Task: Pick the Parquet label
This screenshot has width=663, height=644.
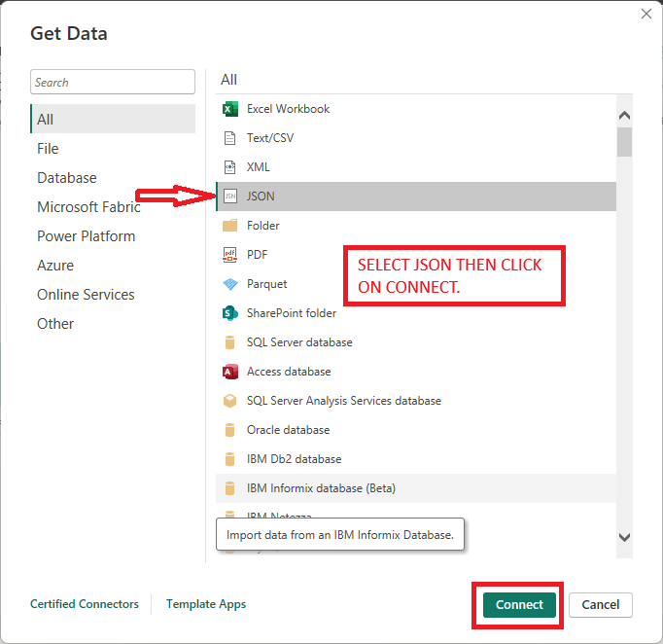Action: 266,284
